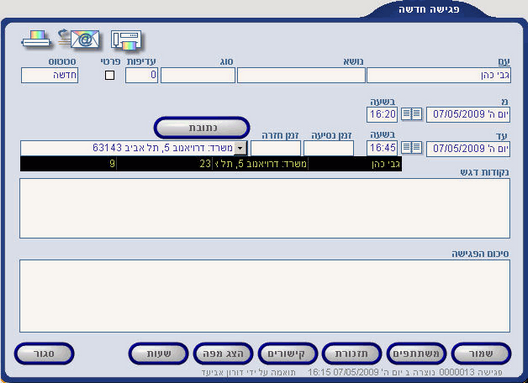Send meeting via the email envelope icon
The height and width of the screenshot is (383, 528).
[79, 39]
